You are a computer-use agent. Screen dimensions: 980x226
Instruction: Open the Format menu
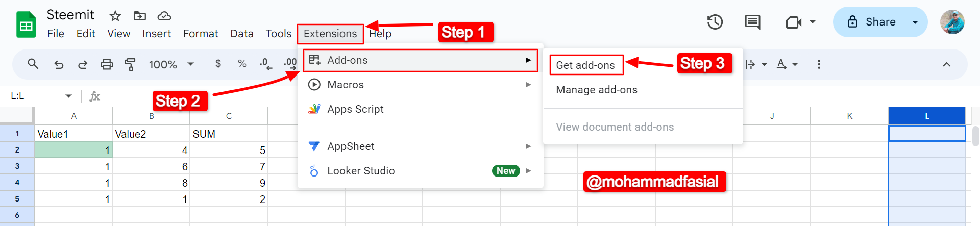[201, 34]
